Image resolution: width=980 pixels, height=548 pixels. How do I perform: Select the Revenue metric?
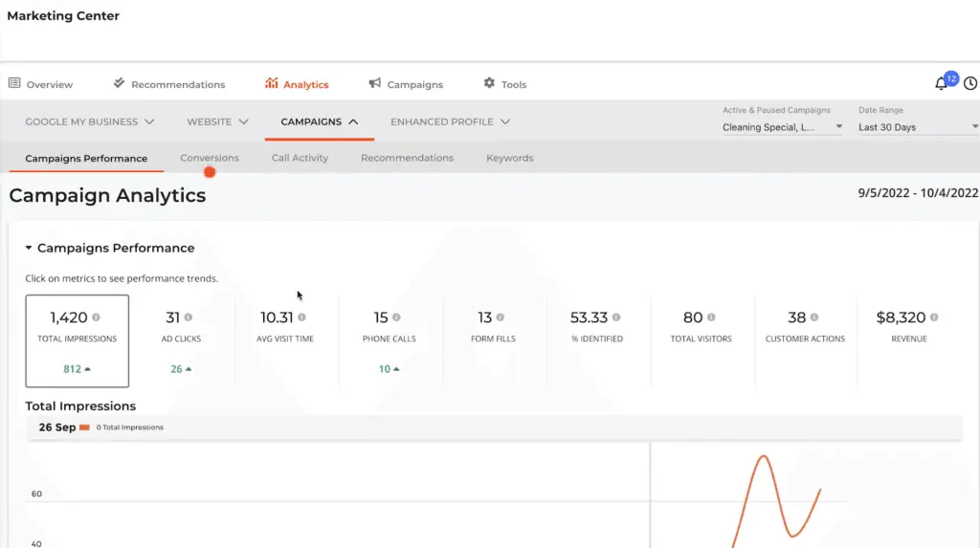(x=909, y=341)
